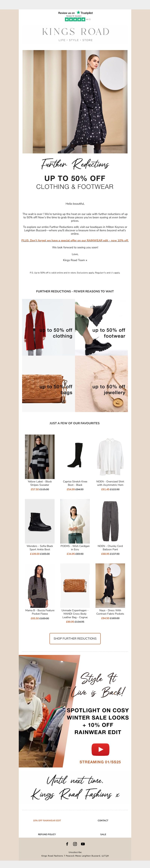Open the Kings Road logo
The width and height of the screenshot is (150, 868).
click(76, 34)
